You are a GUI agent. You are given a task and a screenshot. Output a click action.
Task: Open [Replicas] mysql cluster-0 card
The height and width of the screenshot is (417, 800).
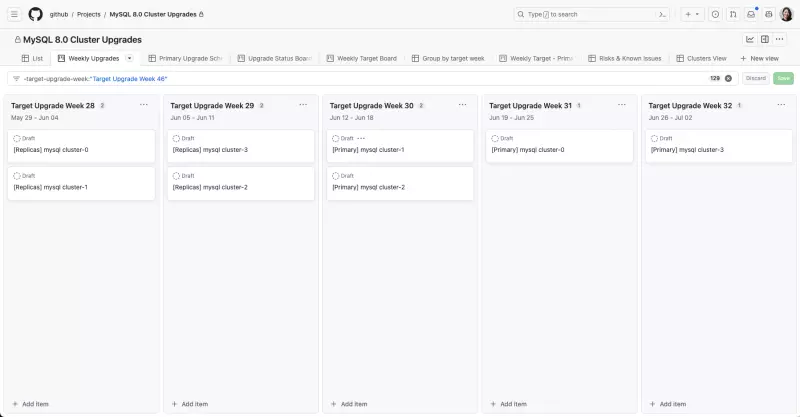(x=81, y=146)
